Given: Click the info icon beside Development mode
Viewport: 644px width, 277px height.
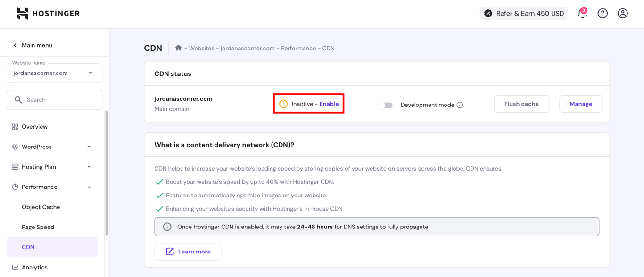Looking at the screenshot, I should 460,105.
